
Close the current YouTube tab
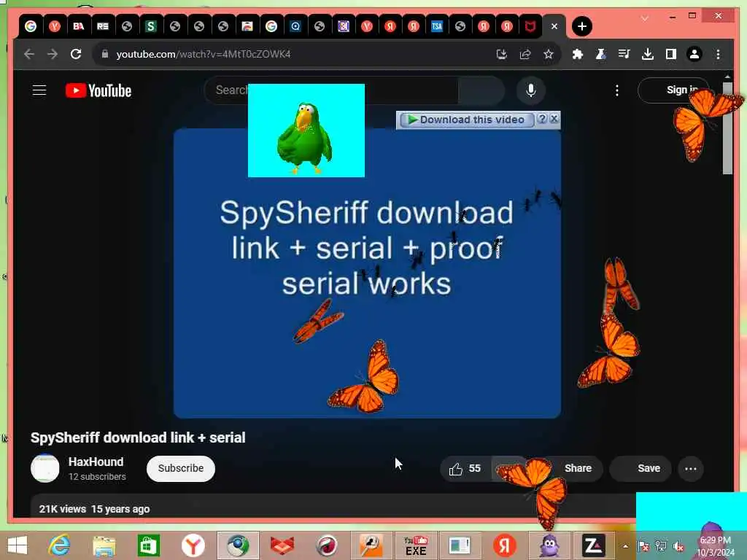(554, 26)
